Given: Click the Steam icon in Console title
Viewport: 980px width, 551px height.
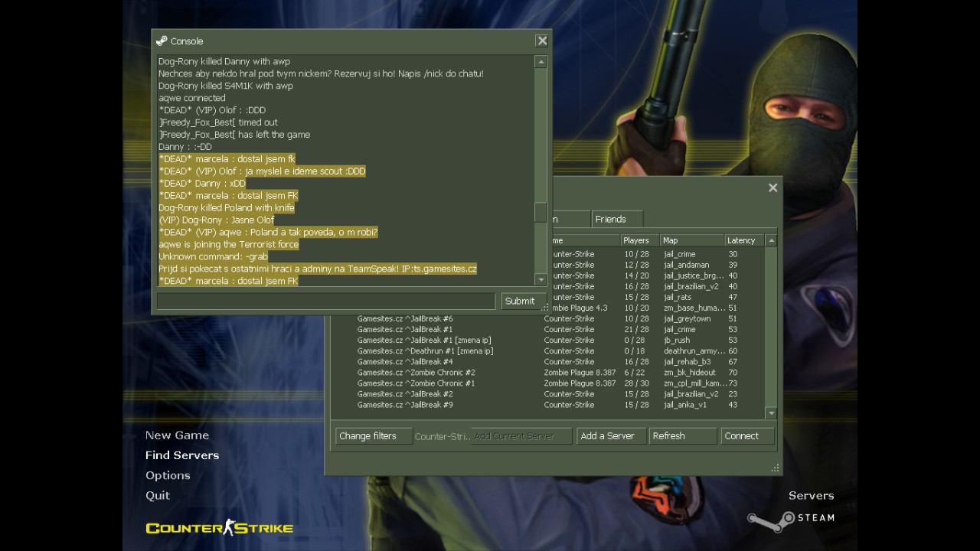Looking at the screenshot, I should (162, 41).
